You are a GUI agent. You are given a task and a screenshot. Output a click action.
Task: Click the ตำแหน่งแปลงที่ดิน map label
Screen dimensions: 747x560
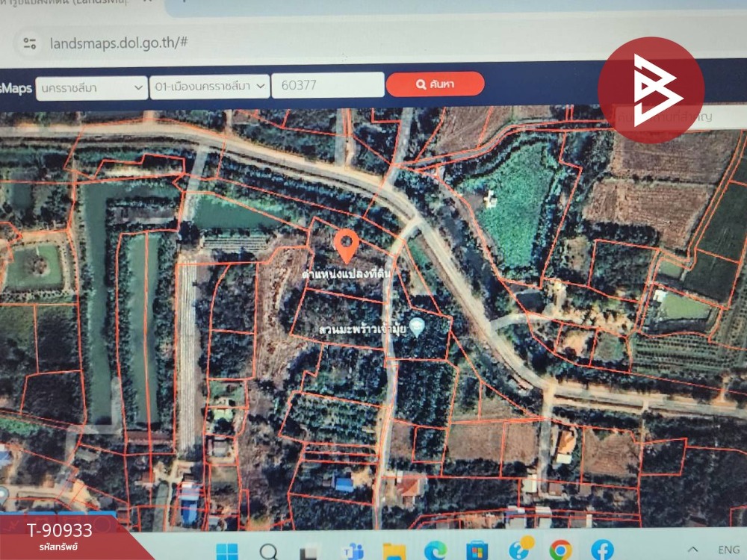347,273
